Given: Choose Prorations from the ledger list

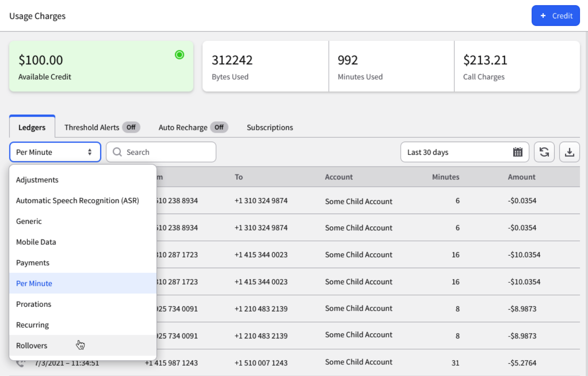Looking at the screenshot, I should [x=83, y=304].
